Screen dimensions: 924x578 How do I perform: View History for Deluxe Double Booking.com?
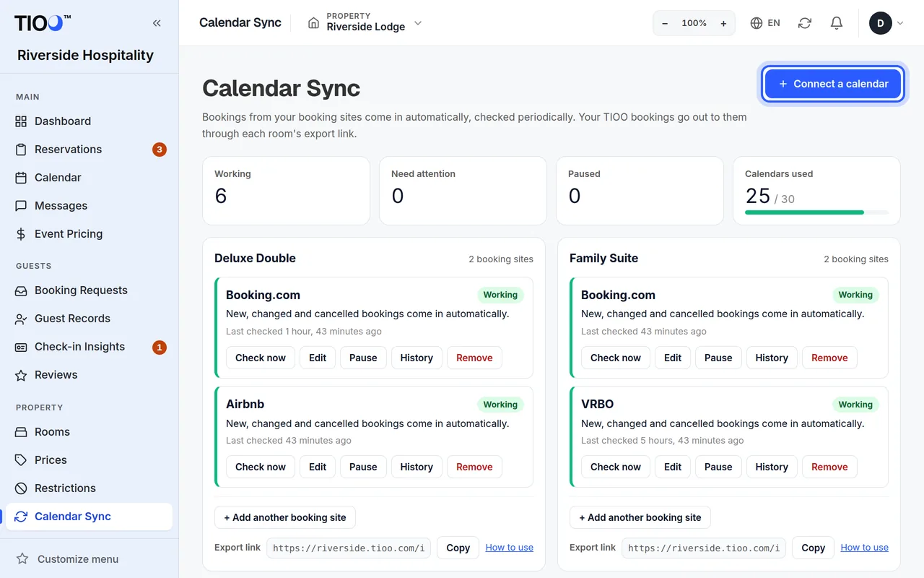417,358
